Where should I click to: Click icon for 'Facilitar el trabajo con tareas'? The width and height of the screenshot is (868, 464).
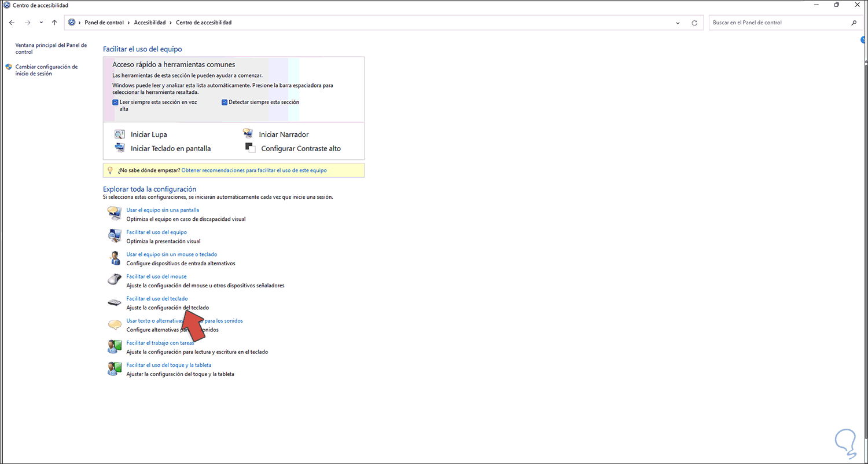tap(114, 346)
